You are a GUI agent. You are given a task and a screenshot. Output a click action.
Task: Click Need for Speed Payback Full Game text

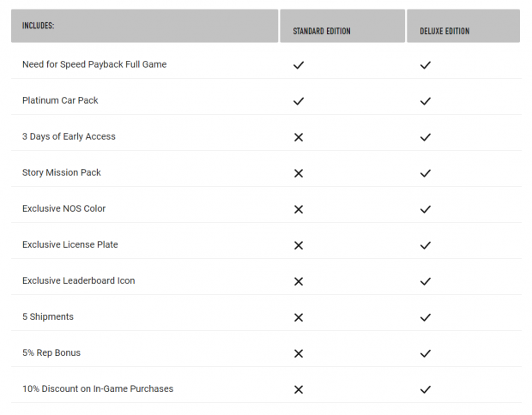pos(94,64)
